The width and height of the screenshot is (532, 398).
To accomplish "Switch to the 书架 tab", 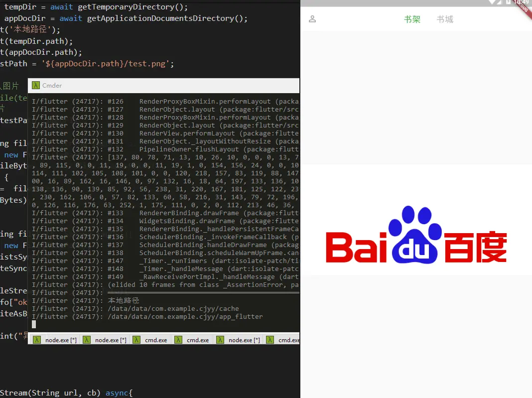I will tap(412, 19).
